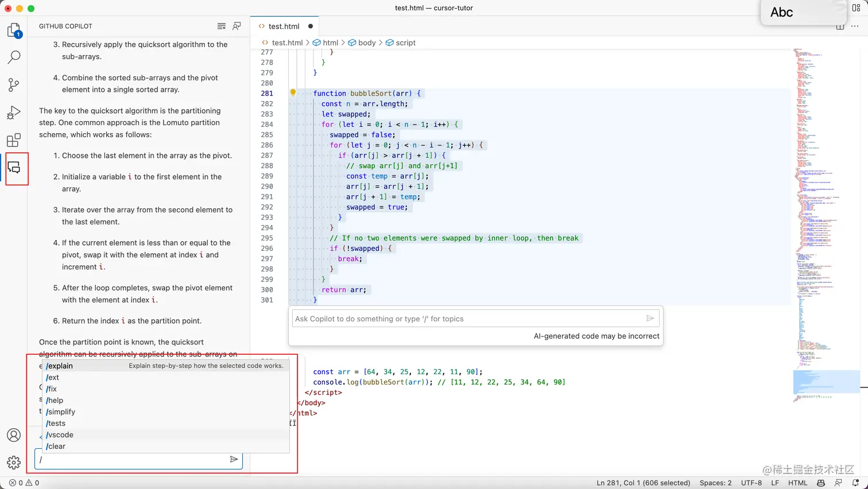Click the 'function bubbleSort(arr)' line
Image resolution: width=868 pixels, height=489 pixels.
click(x=367, y=93)
